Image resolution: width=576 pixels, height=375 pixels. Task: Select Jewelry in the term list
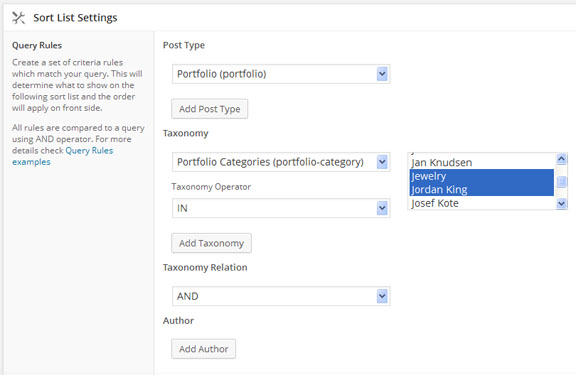pos(482,176)
